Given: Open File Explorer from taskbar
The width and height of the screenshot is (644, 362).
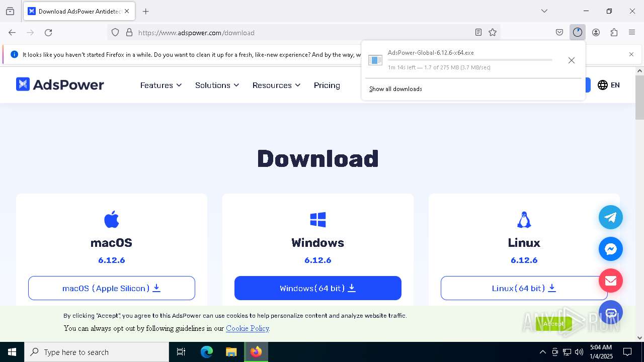Looking at the screenshot, I should coord(231,352).
